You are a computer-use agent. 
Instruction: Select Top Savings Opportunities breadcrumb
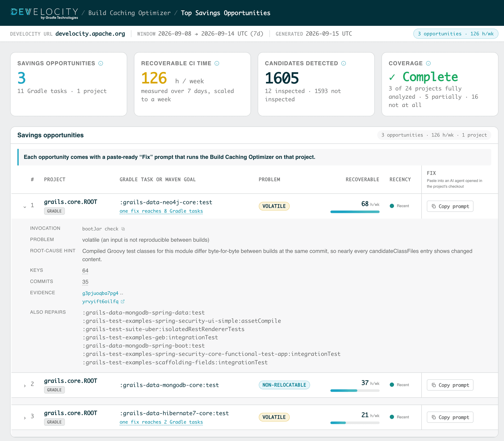pos(225,13)
